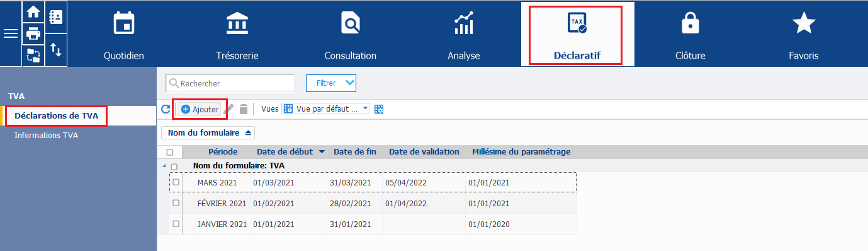Click the trash delete icon

pyautogui.click(x=244, y=109)
